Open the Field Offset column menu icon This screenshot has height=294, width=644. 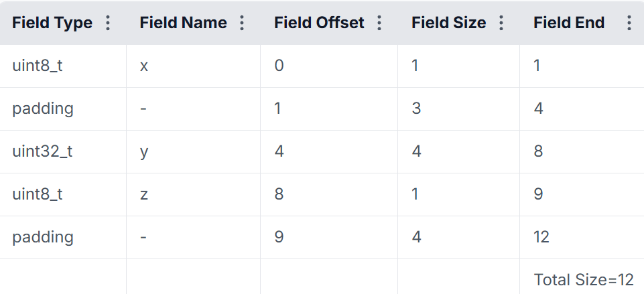pos(379,23)
